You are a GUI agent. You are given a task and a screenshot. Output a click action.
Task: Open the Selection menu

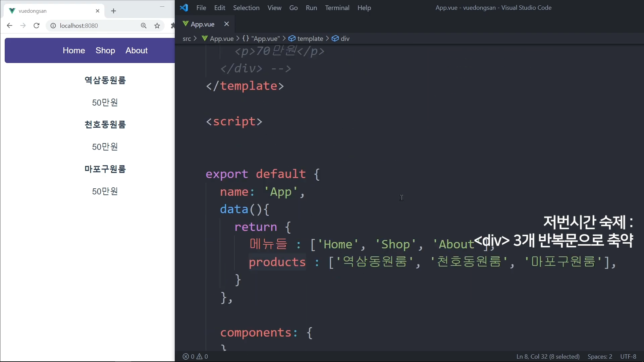point(246,8)
